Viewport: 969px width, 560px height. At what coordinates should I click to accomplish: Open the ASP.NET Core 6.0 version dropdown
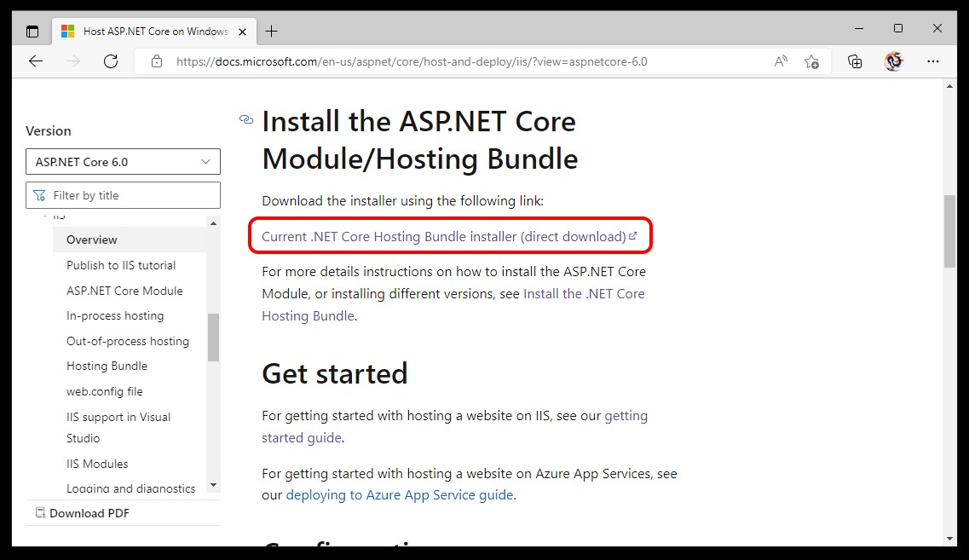[123, 162]
